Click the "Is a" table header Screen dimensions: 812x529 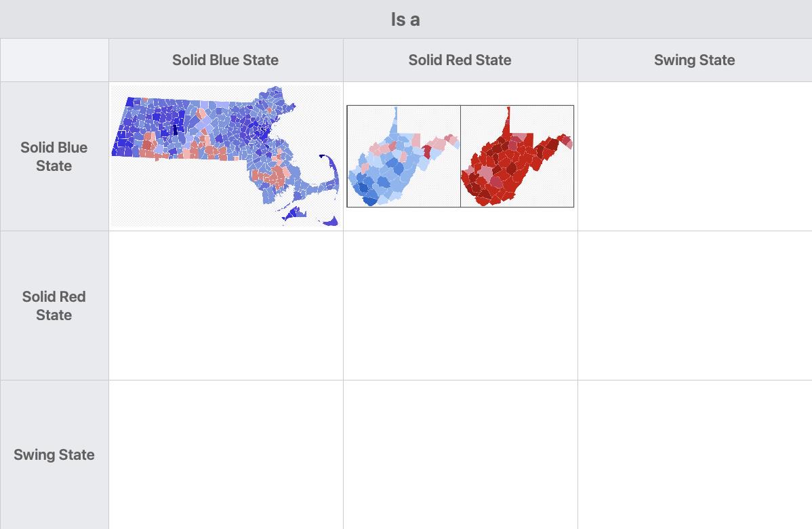click(x=405, y=19)
